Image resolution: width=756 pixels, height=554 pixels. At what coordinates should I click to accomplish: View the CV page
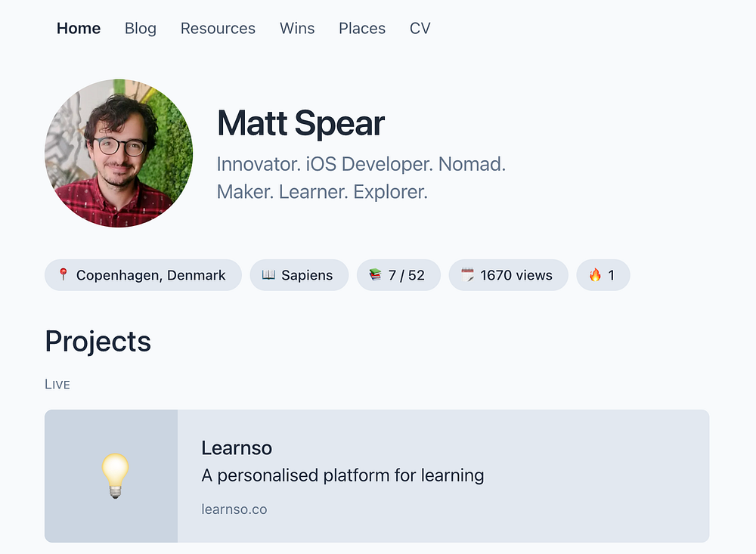[420, 29]
